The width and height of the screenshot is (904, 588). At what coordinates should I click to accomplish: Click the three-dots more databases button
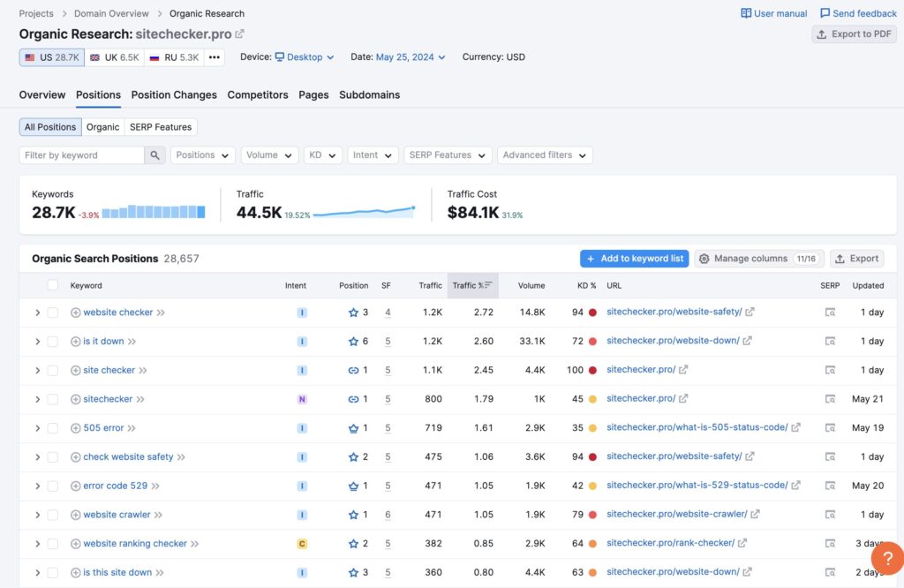coord(215,57)
